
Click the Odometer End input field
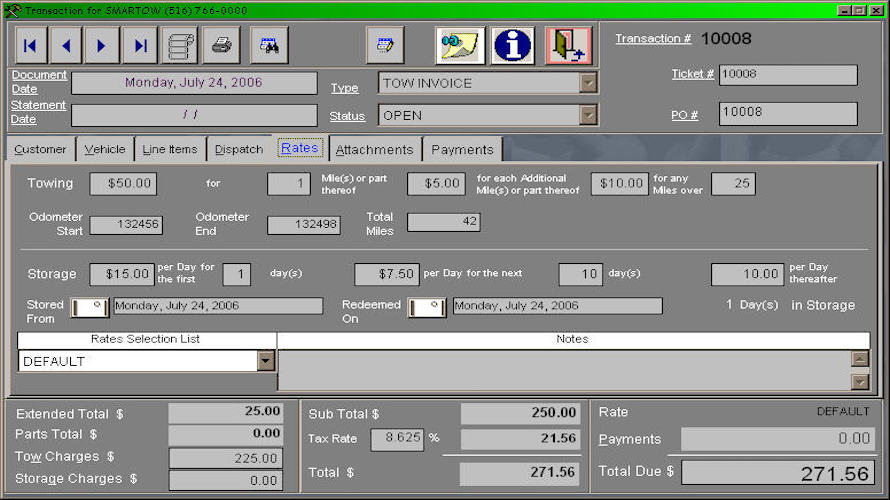pyautogui.click(x=303, y=225)
